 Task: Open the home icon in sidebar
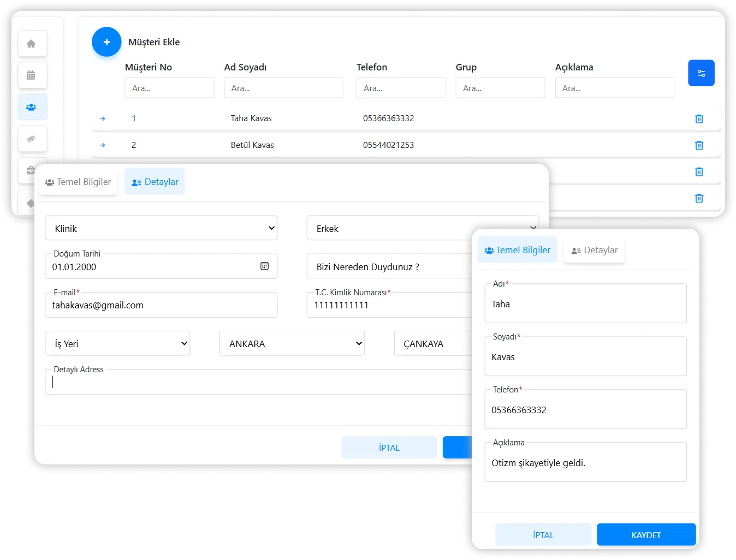(32, 44)
